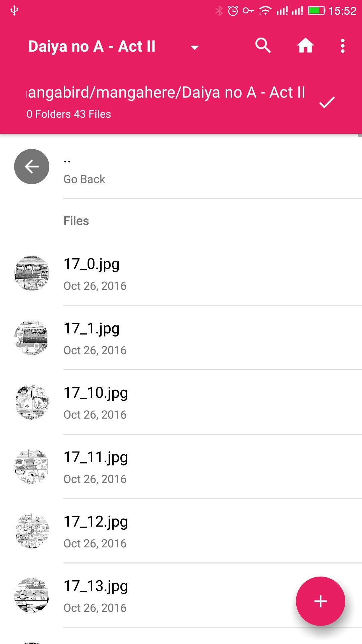Tap the search magnifier icon
Viewport: 362px width, 644px height.
pos(263,46)
